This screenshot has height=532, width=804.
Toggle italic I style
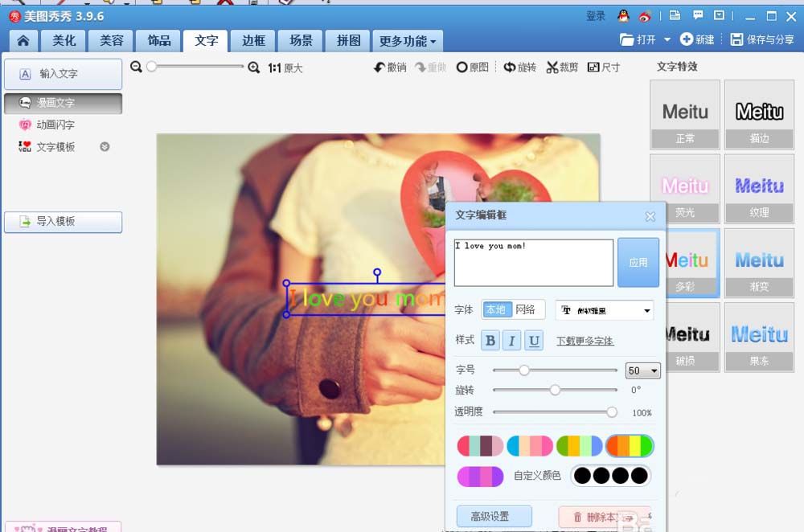click(511, 340)
